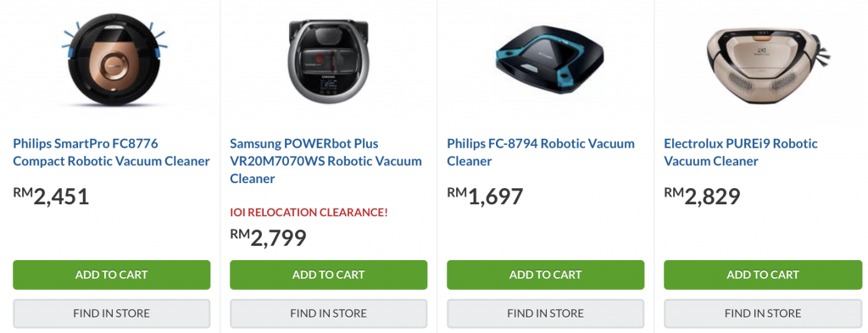The image size is (868, 333).
Task: Select the RM2,829 price of Electrolux PUREi9
Action: pos(702,197)
